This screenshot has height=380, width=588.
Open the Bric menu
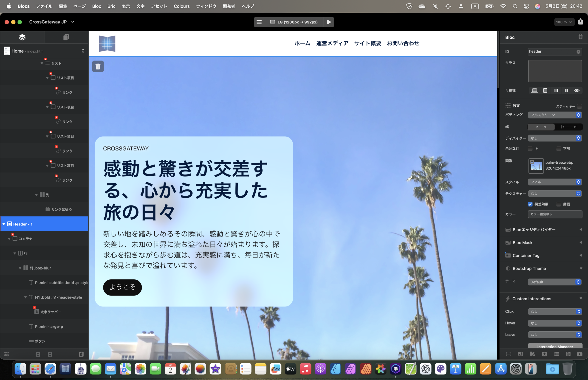[x=111, y=6]
